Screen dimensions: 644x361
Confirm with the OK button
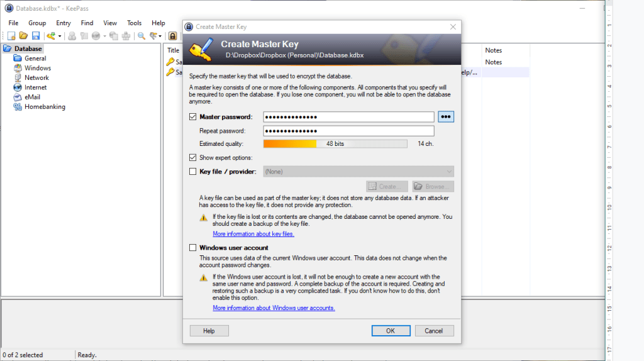point(391,331)
